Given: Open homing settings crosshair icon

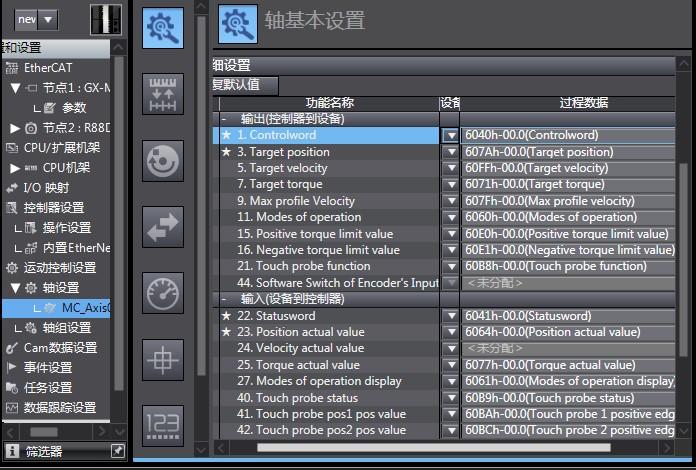Looking at the screenshot, I should coord(163,360).
